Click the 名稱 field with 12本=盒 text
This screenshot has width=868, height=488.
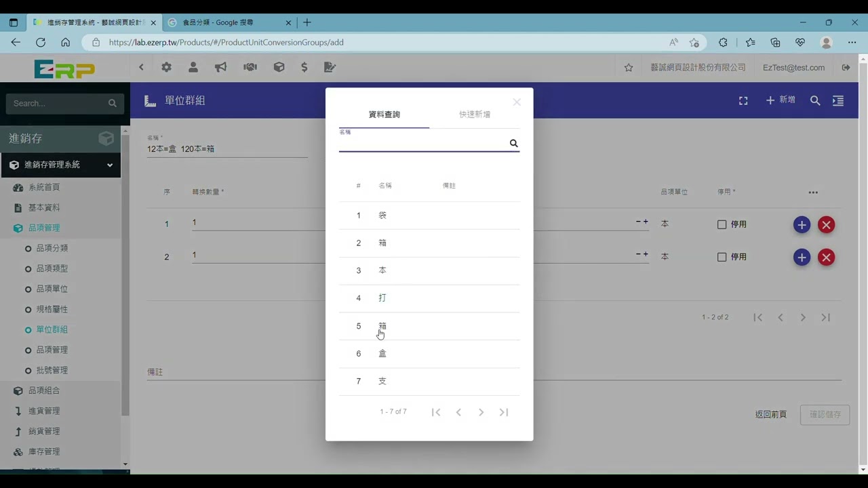227,148
